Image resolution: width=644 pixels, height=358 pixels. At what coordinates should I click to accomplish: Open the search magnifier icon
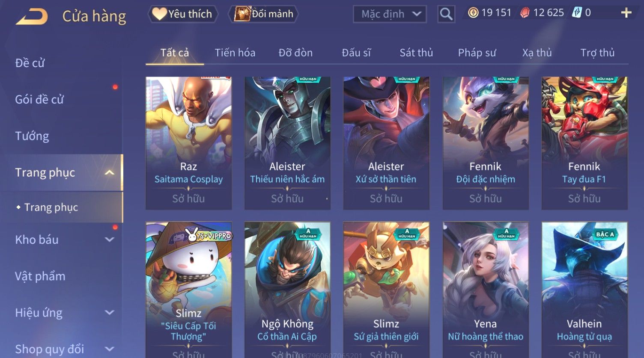[x=446, y=14]
